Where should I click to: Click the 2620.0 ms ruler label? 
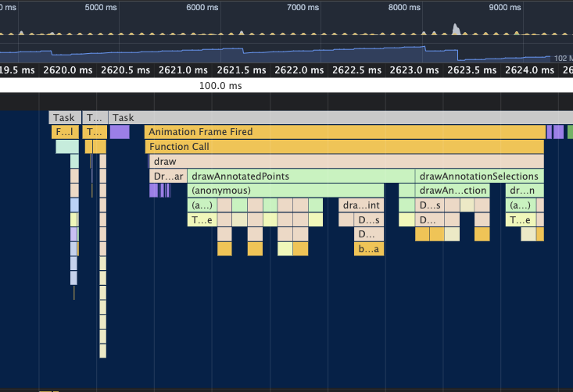pyautogui.click(x=67, y=70)
